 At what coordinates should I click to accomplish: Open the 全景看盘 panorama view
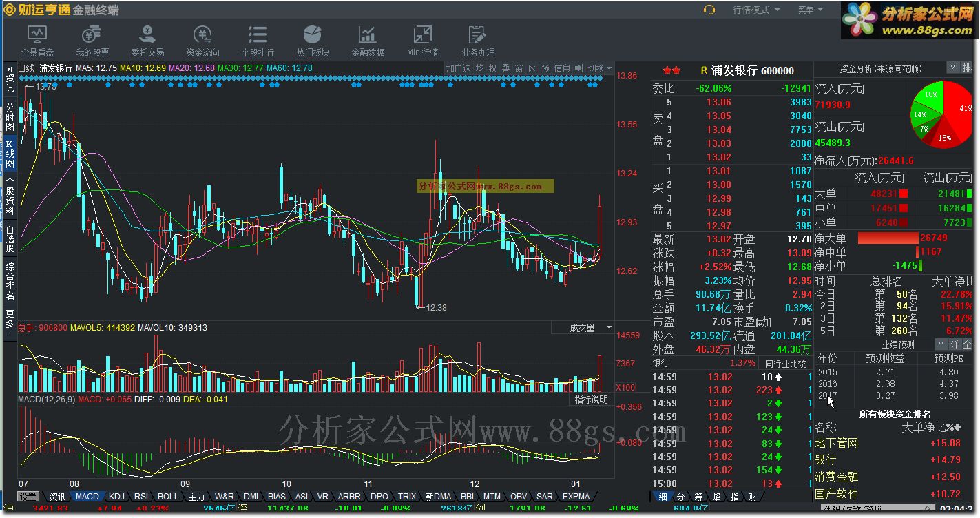tap(37, 41)
